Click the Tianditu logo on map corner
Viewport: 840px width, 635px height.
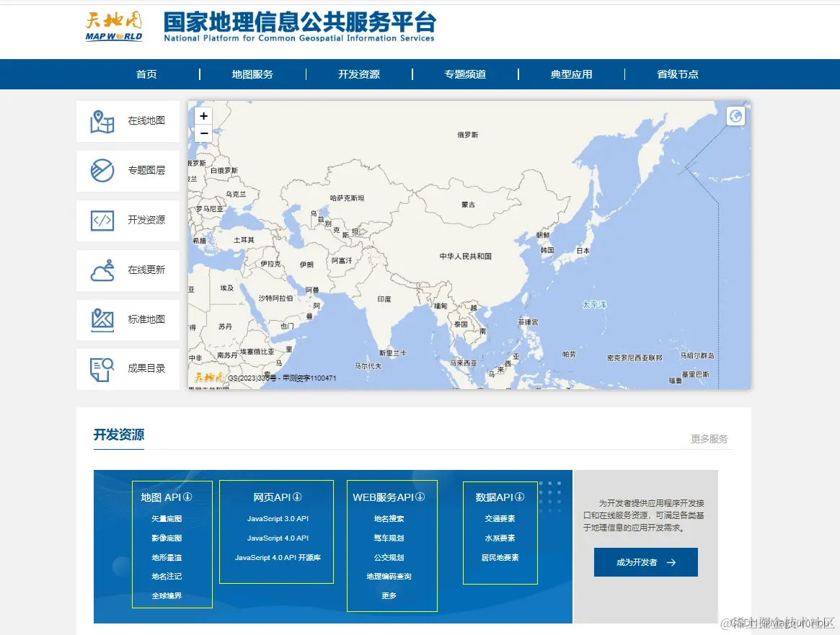(209, 378)
